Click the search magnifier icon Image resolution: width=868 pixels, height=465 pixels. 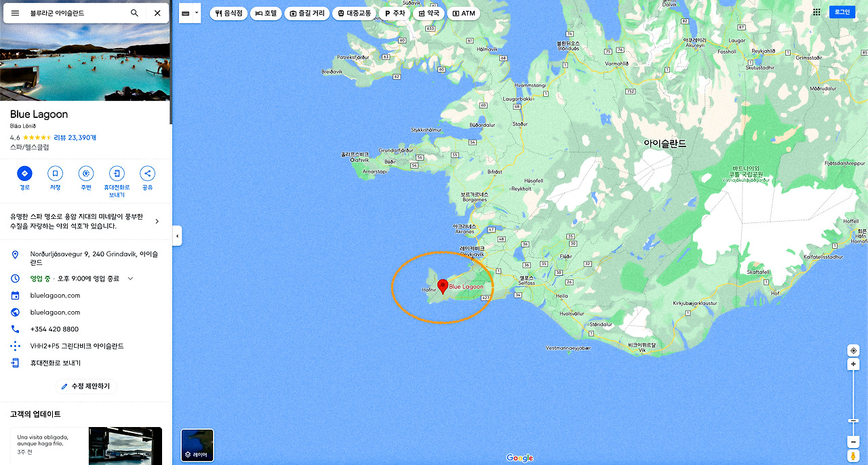coord(134,13)
